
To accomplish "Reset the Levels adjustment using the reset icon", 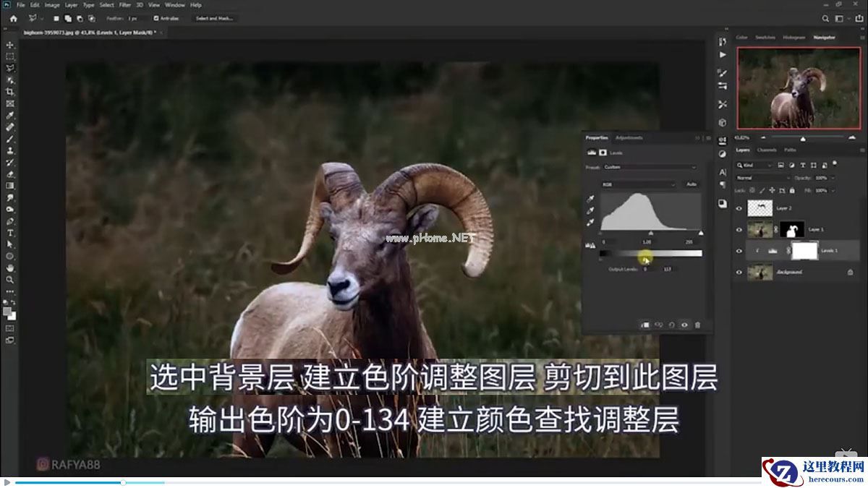I will click(x=671, y=324).
